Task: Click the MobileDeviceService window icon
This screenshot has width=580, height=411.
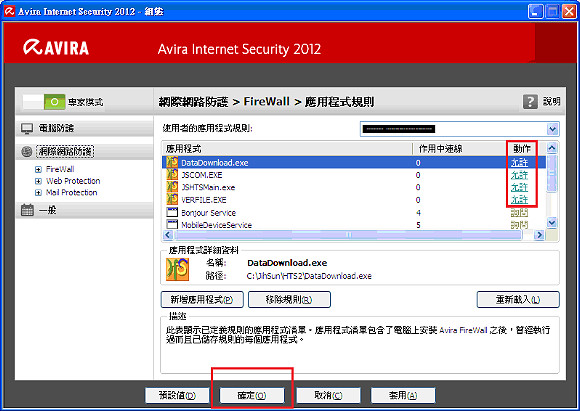Action: (172, 224)
